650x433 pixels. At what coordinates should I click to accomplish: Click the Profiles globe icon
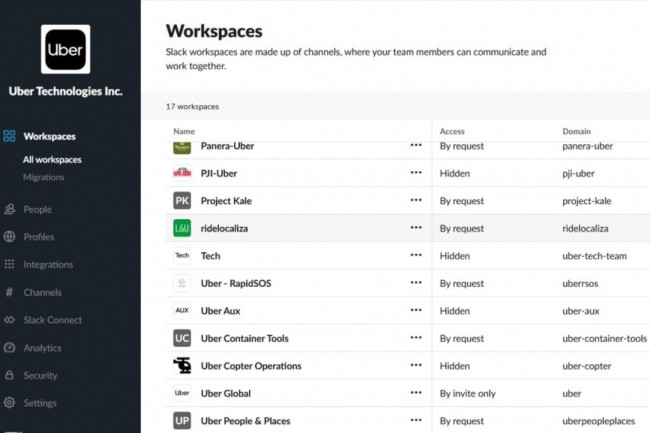10,237
